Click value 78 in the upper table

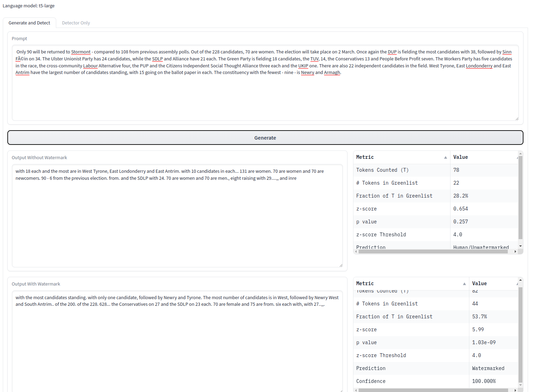coord(456,170)
